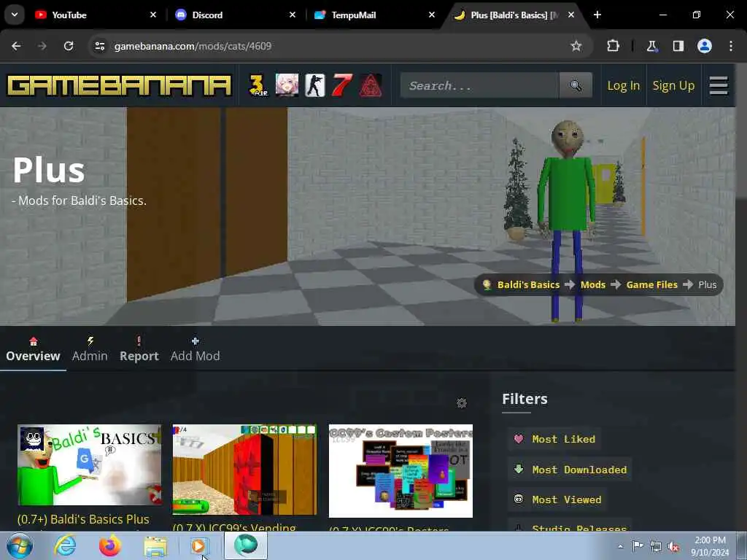Viewport: 747px width, 560px height.
Task: Open the red 7 game icon
Action: tap(342, 85)
